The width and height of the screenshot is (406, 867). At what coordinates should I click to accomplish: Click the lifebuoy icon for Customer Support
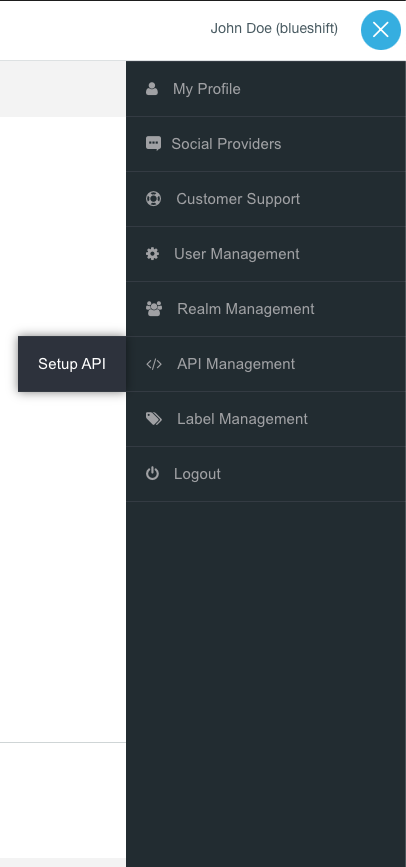pyautogui.click(x=153, y=199)
